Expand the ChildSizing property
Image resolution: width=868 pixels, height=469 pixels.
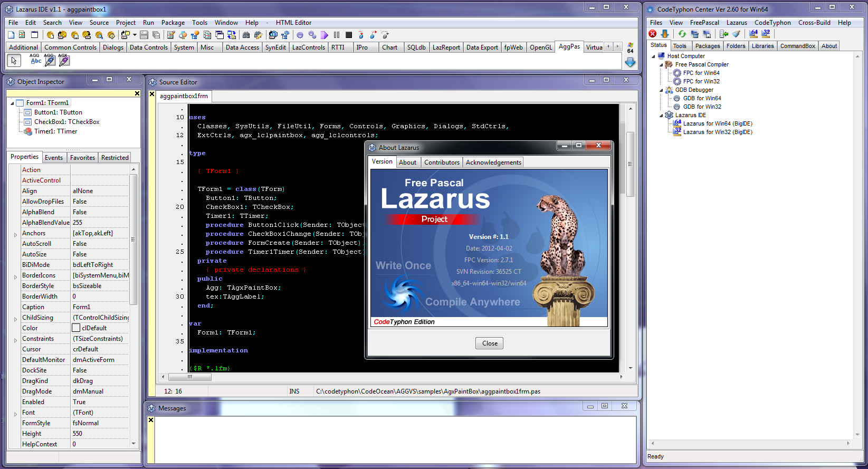pyautogui.click(x=15, y=318)
